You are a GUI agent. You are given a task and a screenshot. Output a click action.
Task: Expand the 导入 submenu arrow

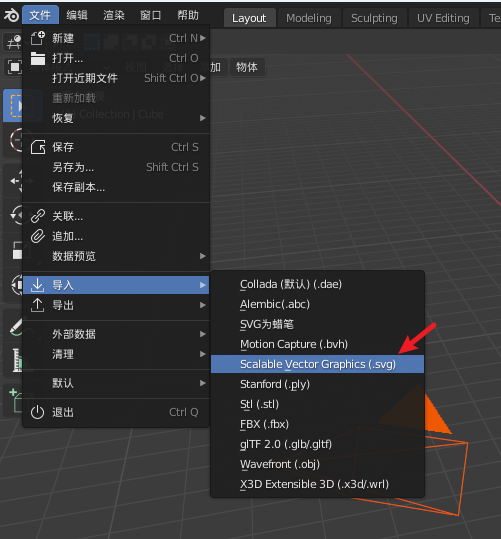click(x=203, y=285)
